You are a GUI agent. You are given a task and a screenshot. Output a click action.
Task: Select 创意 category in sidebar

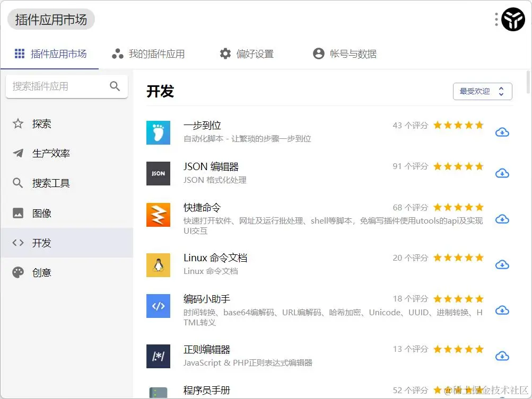click(x=67, y=272)
